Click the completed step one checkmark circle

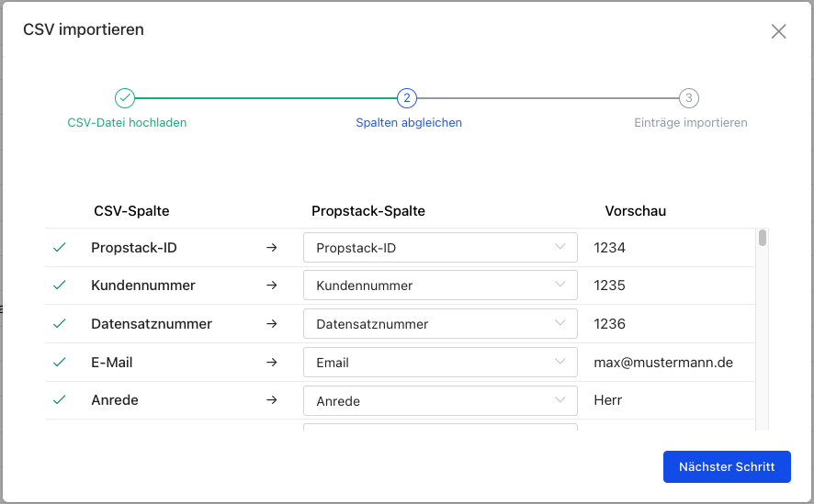125,98
